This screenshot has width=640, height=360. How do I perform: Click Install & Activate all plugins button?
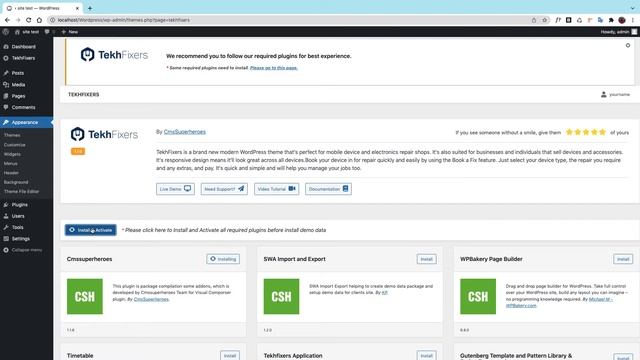[x=91, y=230]
